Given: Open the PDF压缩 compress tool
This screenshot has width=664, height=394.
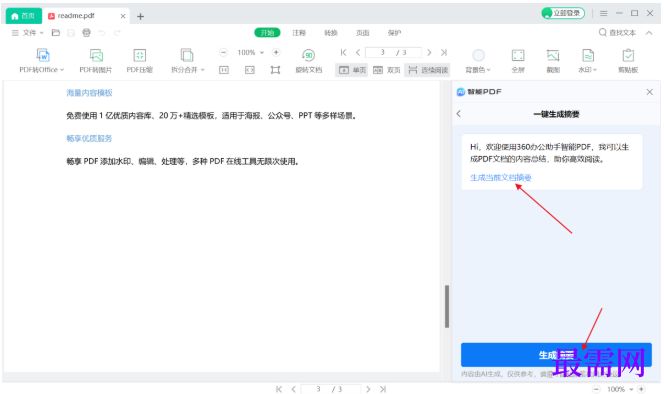Looking at the screenshot, I should tap(139, 60).
